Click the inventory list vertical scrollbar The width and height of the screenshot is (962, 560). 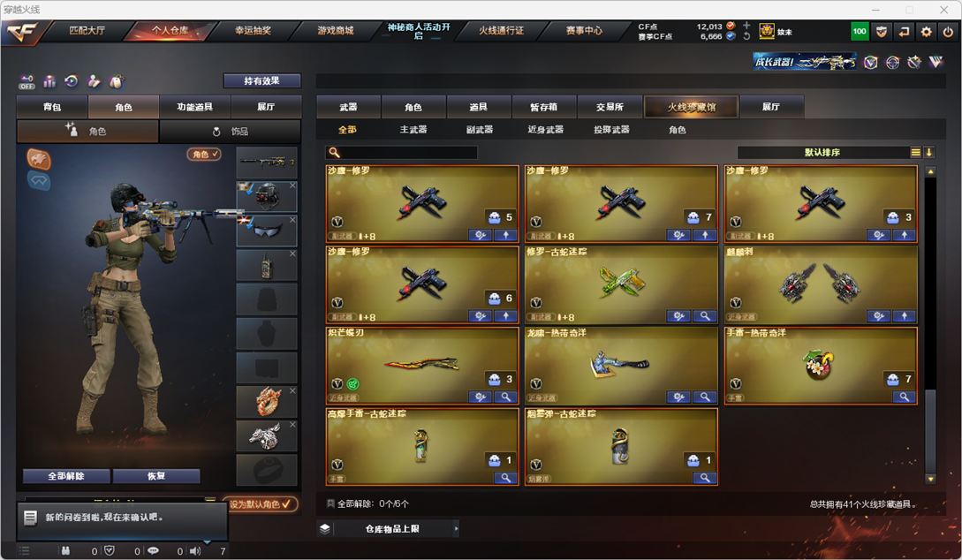pyautogui.click(x=930, y=324)
